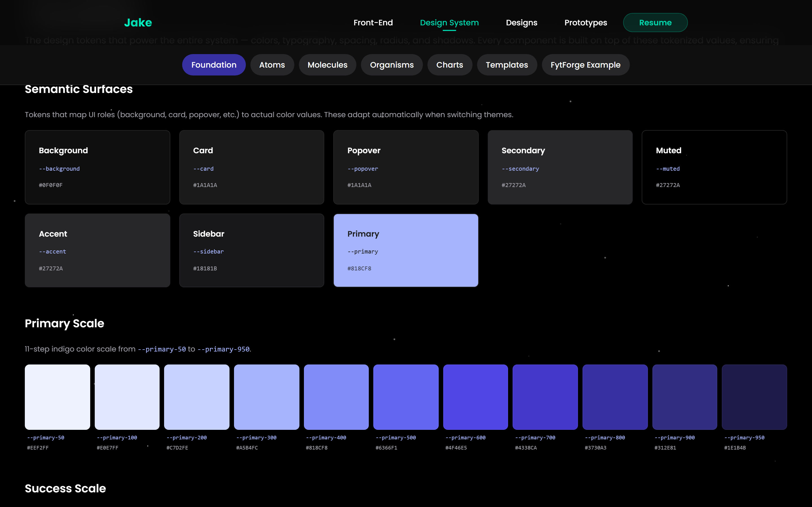Switch to the Front-End section
The width and height of the screenshot is (812, 507).
pyautogui.click(x=373, y=23)
